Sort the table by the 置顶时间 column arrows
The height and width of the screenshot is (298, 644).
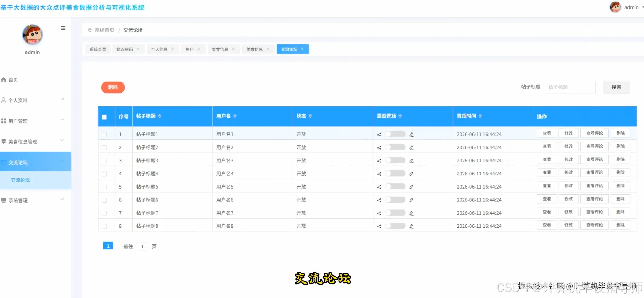480,116
